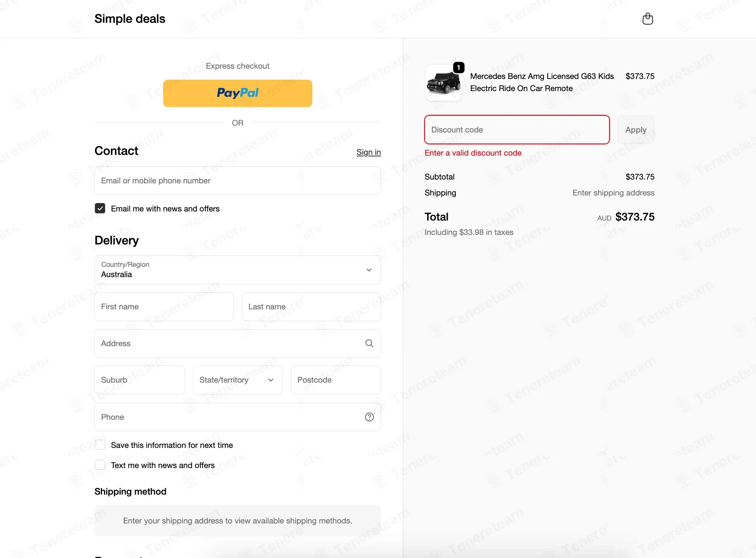Check Text me with news and offers
The image size is (756, 558).
click(100, 465)
